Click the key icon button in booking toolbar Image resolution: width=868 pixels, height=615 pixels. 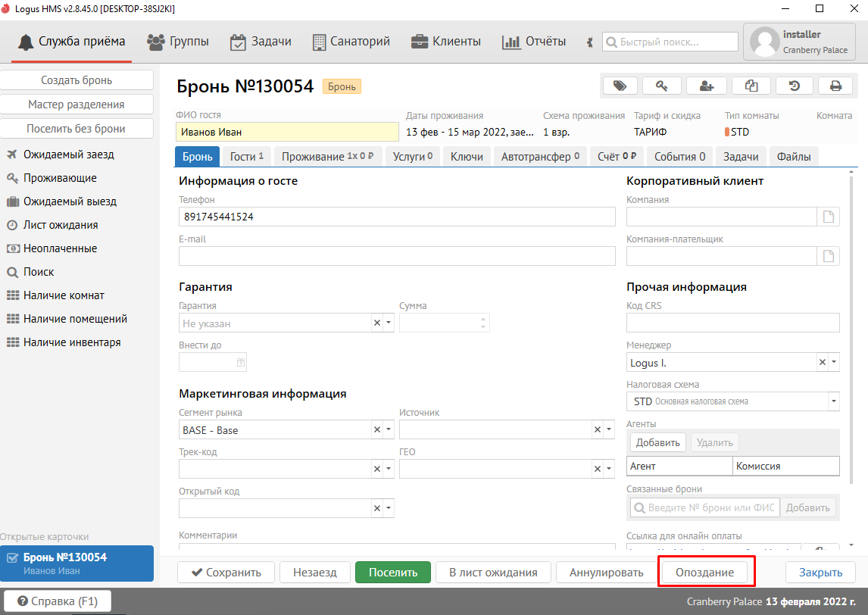661,86
